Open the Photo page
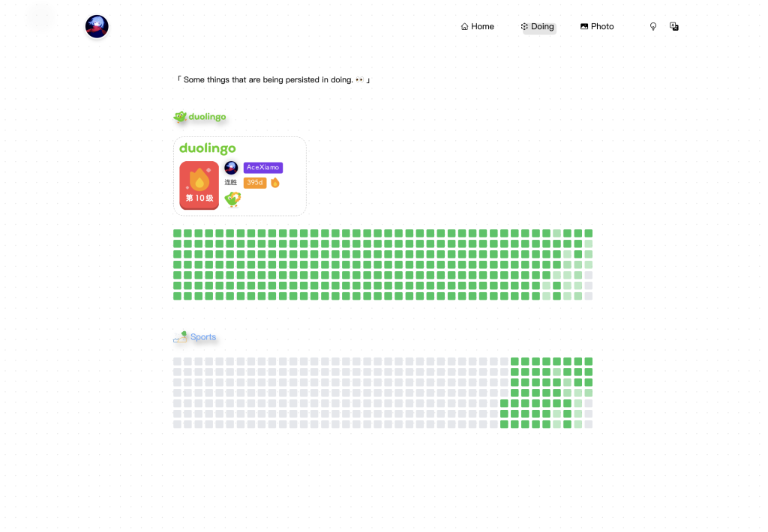Image resolution: width=768 pixels, height=532 pixels. tap(597, 27)
